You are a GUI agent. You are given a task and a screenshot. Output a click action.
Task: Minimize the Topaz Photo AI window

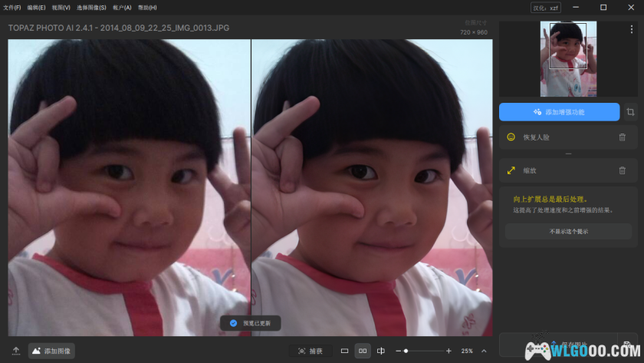[x=576, y=8]
